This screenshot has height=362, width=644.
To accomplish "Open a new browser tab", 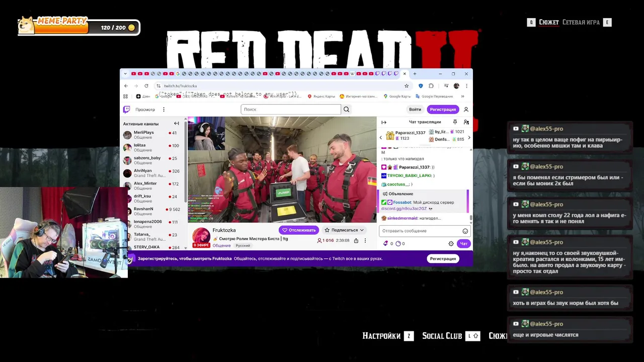I will pyautogui.click(x=415, y=74).
